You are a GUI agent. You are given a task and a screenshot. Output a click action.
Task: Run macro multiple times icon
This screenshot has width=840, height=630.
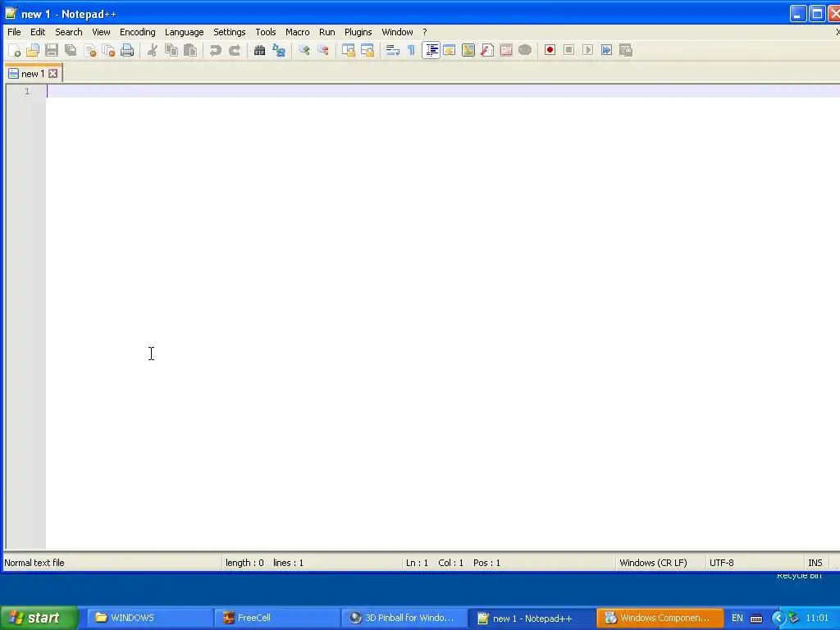[606, 50]
